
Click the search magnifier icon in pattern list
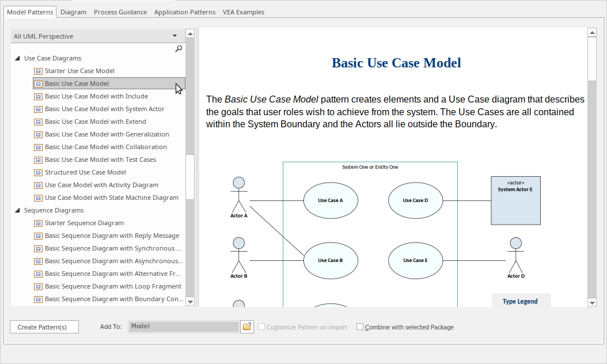click(179, 49)
